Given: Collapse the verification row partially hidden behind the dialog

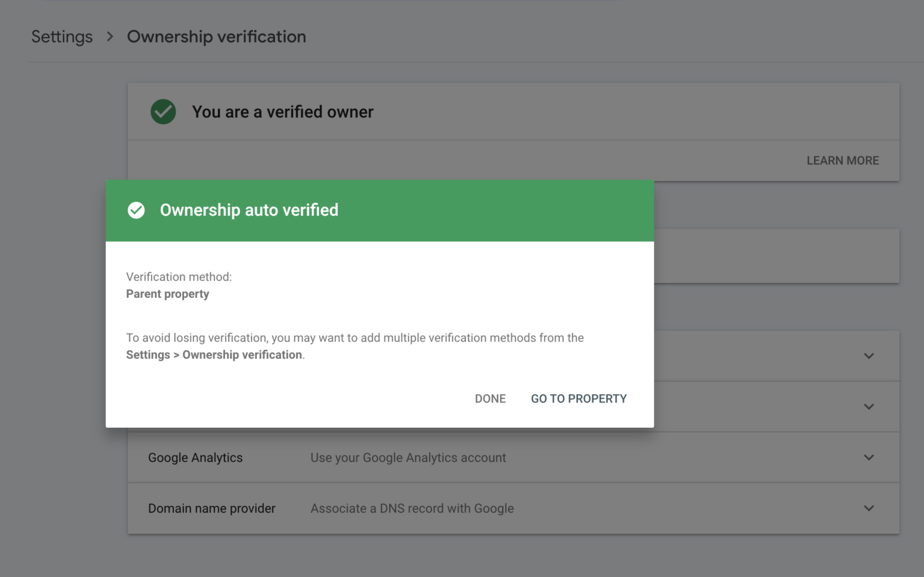Looking at the screenshot, I should click(x=869, y=356).
